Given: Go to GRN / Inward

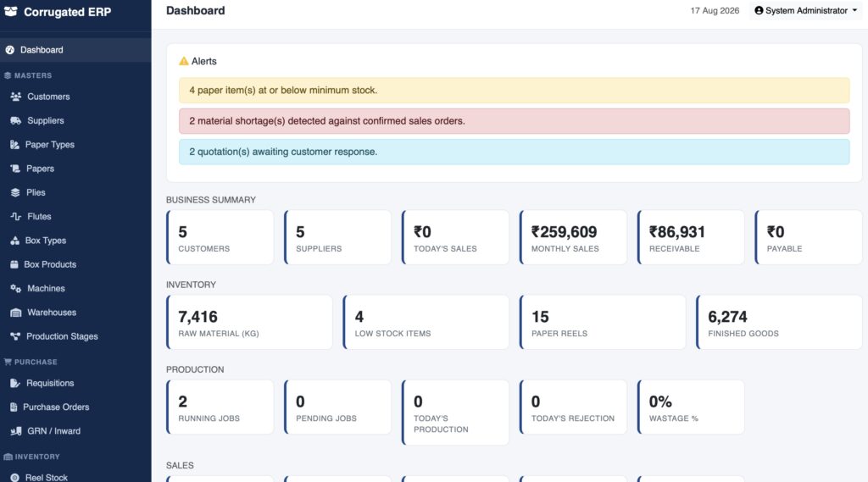Looking at the screenshot, I should [x=75, y=431].
